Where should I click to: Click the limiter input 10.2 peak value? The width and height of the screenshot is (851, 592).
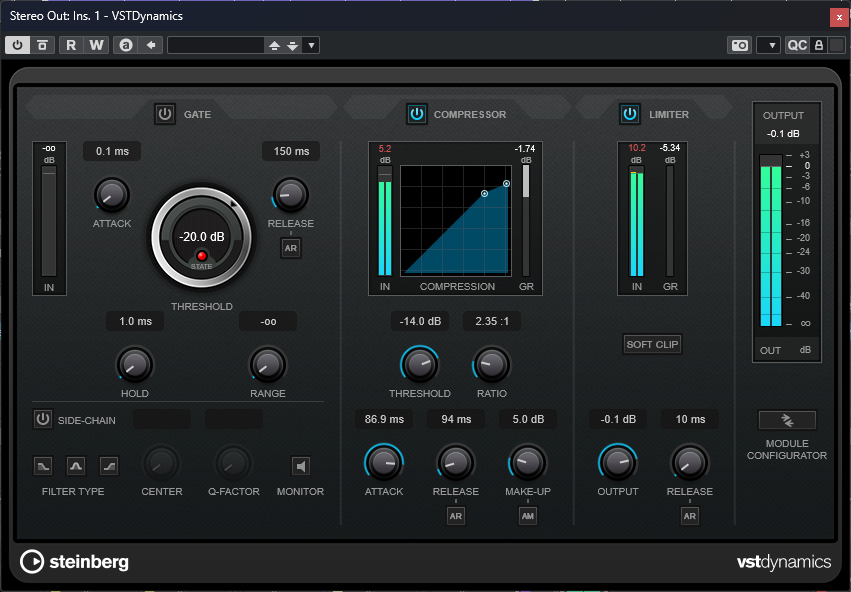[637, 148]
